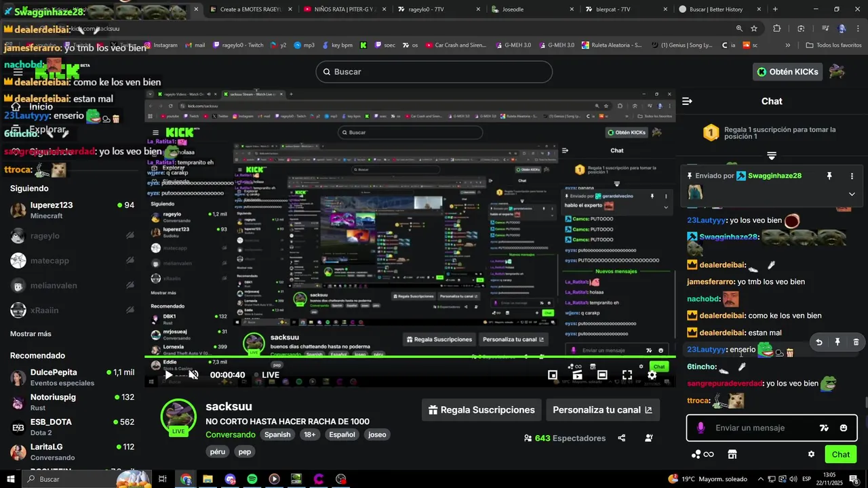Open matecapp in Siguiendo list
The image size is (868, 488).
pyautogui.click(x=72, y=260)
